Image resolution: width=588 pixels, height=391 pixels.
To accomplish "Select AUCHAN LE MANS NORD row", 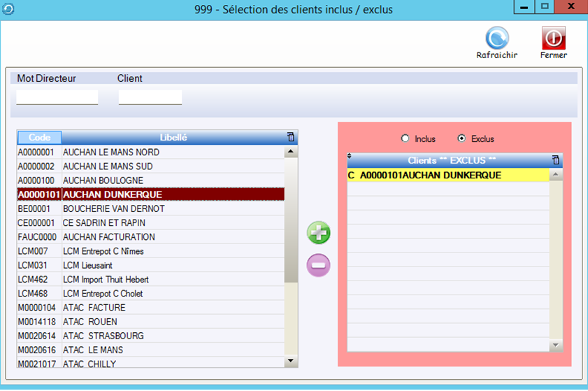I will [x=111, y=152].
